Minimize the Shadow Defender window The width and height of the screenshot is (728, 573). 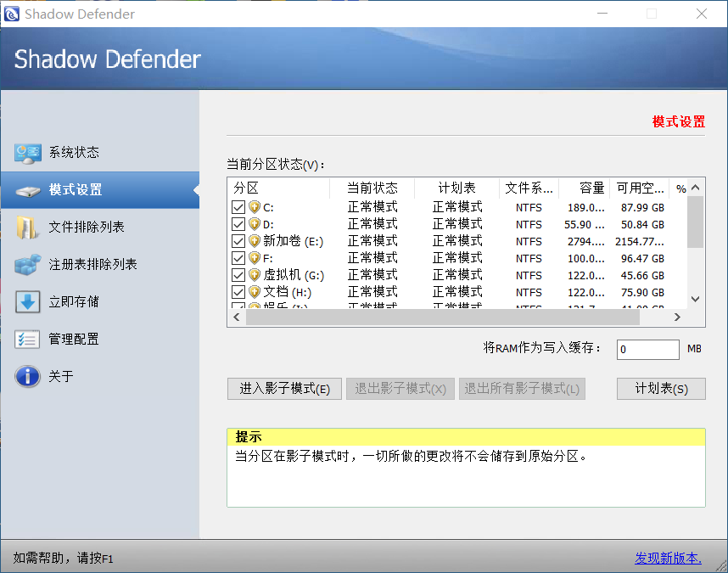[x=602, y=14]
